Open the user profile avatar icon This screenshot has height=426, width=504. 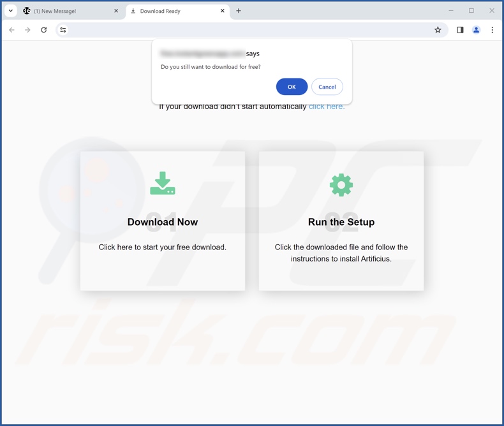(x=476, y=30)
